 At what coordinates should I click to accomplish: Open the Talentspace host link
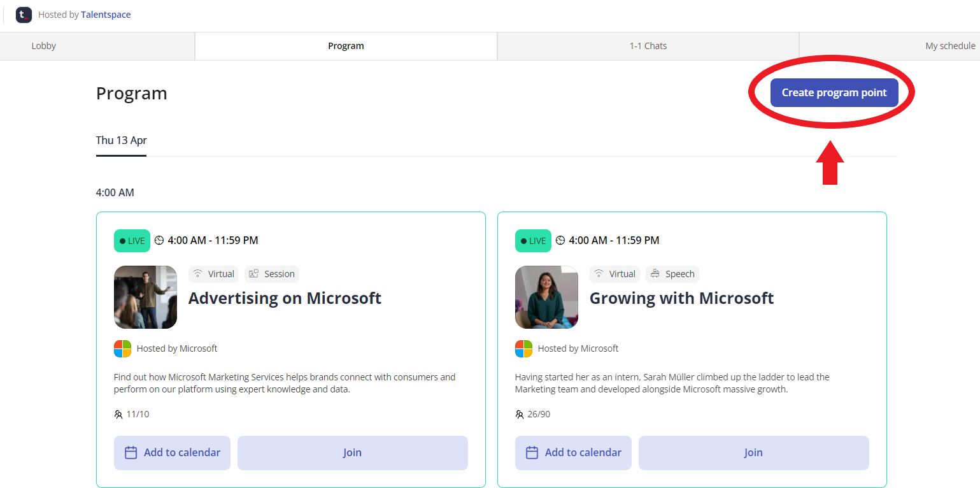106,15
